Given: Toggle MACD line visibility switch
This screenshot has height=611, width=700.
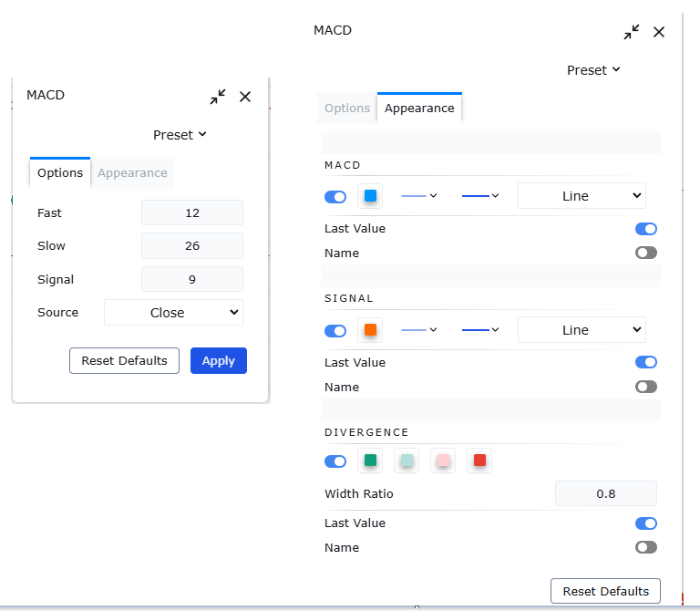Looking at the screenshot, I should (335, 197).
